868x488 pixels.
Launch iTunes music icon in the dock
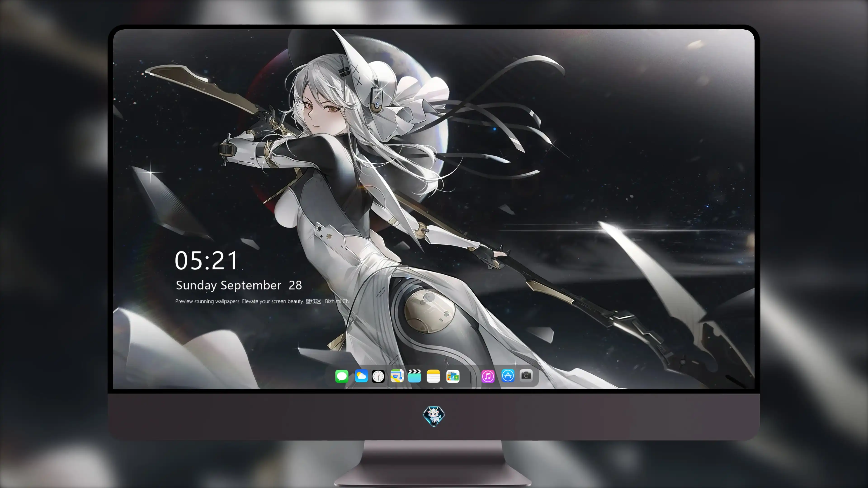click(x=488, y=376)
